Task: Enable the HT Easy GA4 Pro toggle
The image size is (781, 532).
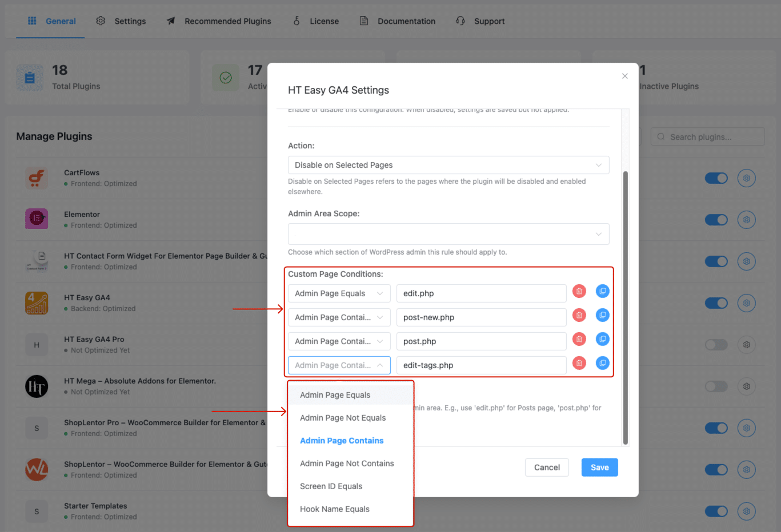Action: click(x=716, y=345)
